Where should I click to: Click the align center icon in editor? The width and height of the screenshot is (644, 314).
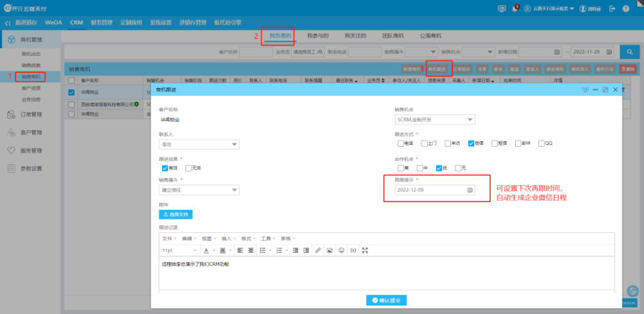(x=251, y=250)
